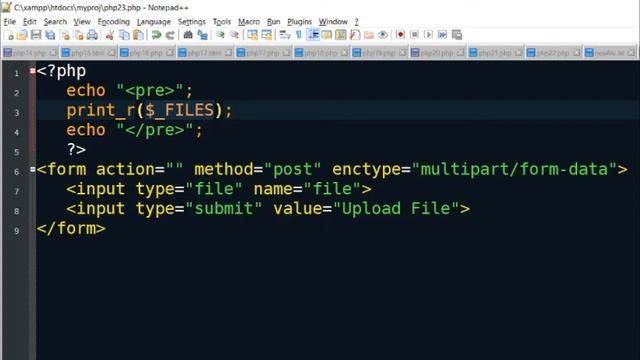Open the Window menu

(x=333, y=22)
